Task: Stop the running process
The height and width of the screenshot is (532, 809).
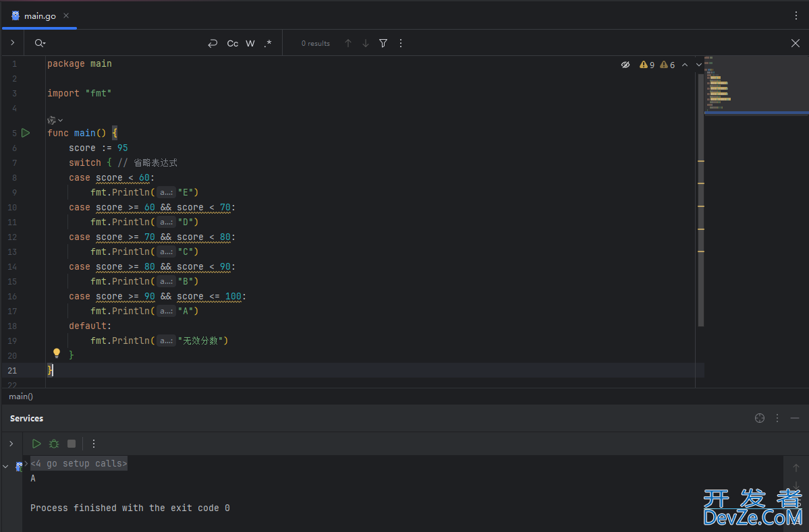Action: click(x=72, y=444)
